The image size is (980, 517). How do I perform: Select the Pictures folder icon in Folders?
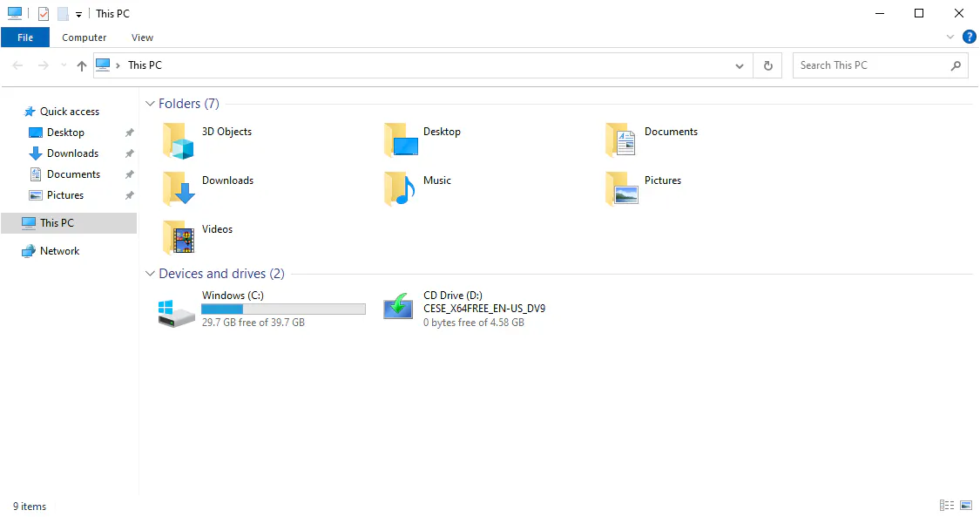tap(621, 189)
